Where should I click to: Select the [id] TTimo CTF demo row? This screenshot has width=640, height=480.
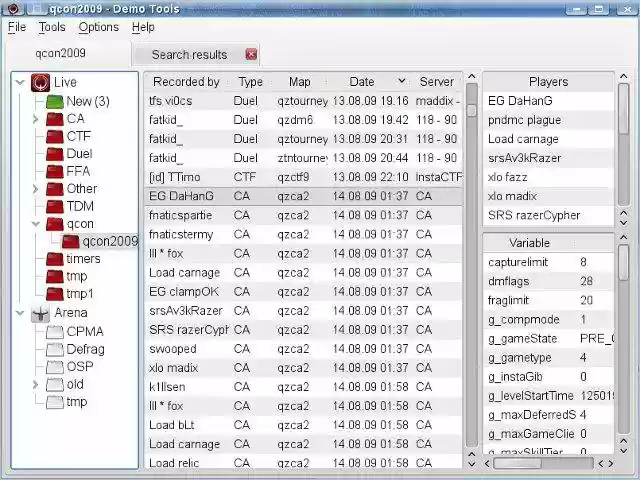pos(304,177)
